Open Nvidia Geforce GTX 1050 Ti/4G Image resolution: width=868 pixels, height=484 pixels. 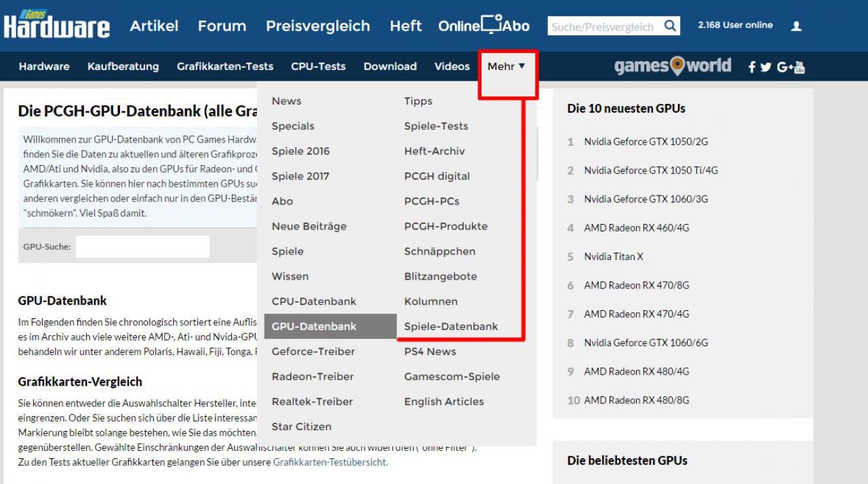click(651, 170)
